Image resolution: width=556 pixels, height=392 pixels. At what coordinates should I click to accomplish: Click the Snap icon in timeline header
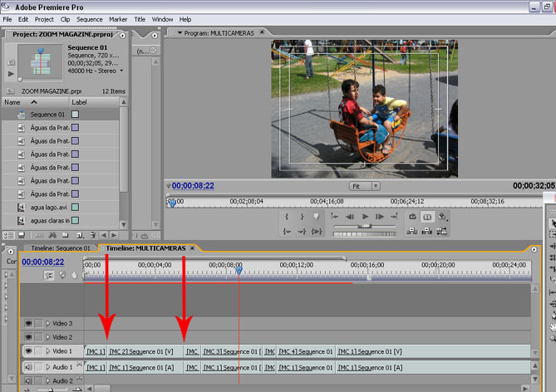point(50,275)
